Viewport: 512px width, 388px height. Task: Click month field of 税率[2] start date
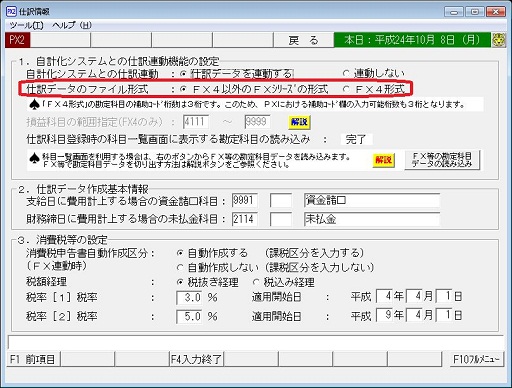point(414,315)
